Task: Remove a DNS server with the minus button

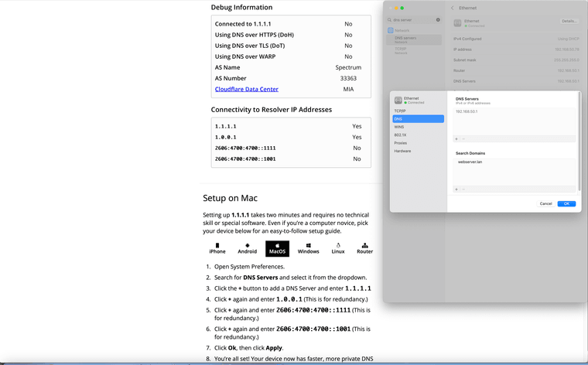Action: (463, 138)
